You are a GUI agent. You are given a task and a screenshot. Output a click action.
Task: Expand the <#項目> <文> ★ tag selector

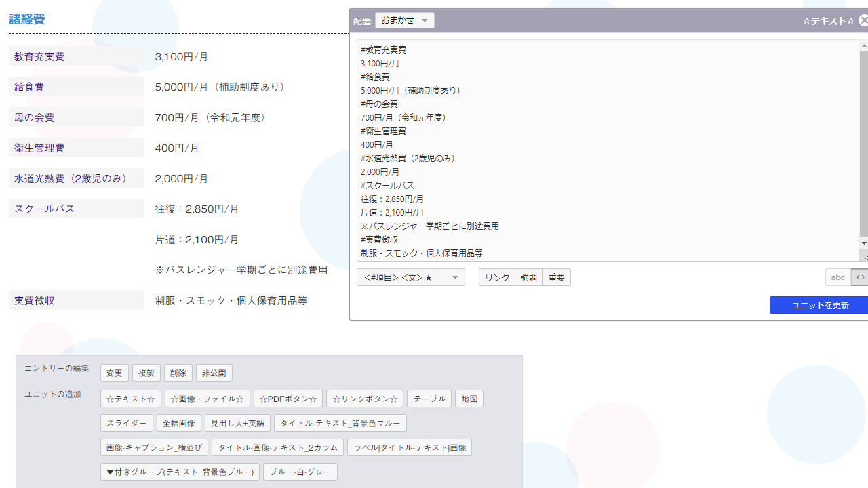411,277
